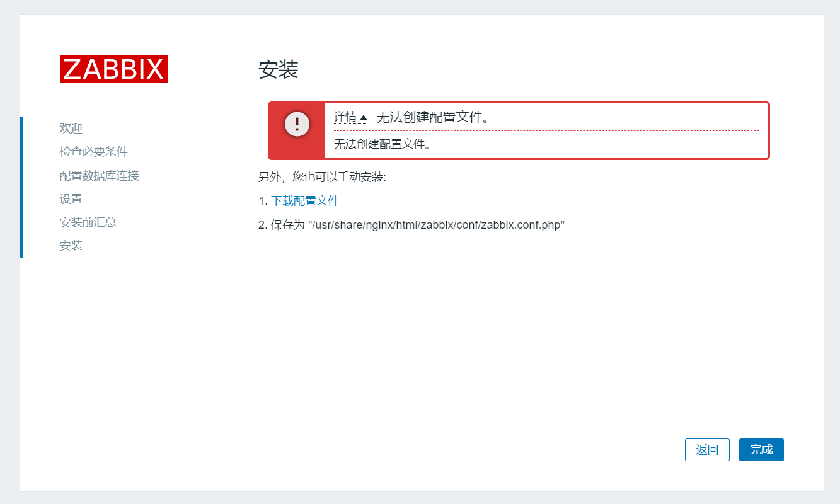Collapse the 详情 details arrow
Image resolution: width=840 pixels, height=504 pixels.
point(351,117)
